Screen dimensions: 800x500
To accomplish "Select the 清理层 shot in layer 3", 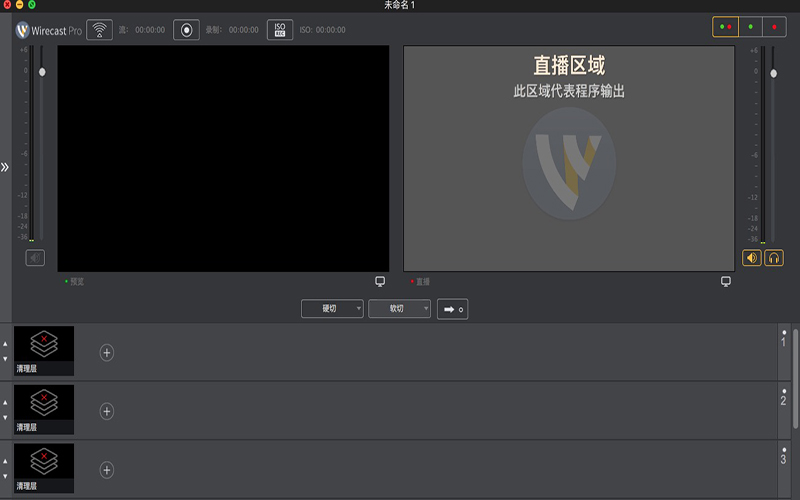I will (44, 468).
